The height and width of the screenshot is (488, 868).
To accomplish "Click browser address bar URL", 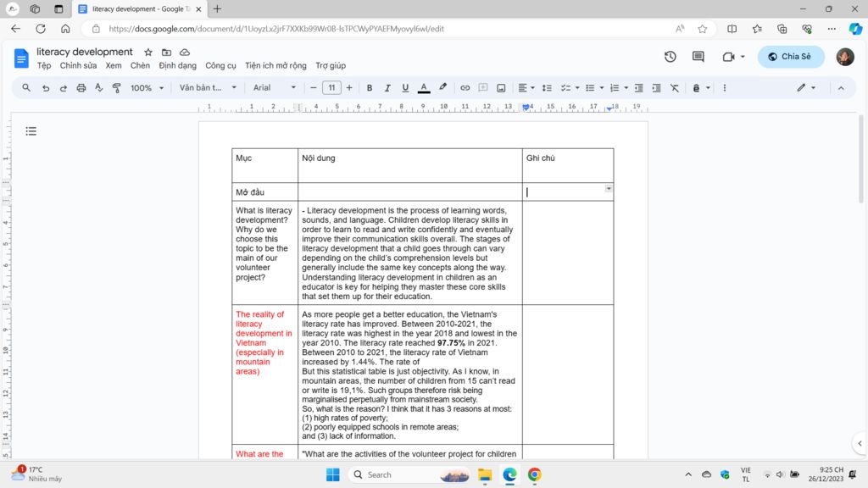I will [276, 29].
